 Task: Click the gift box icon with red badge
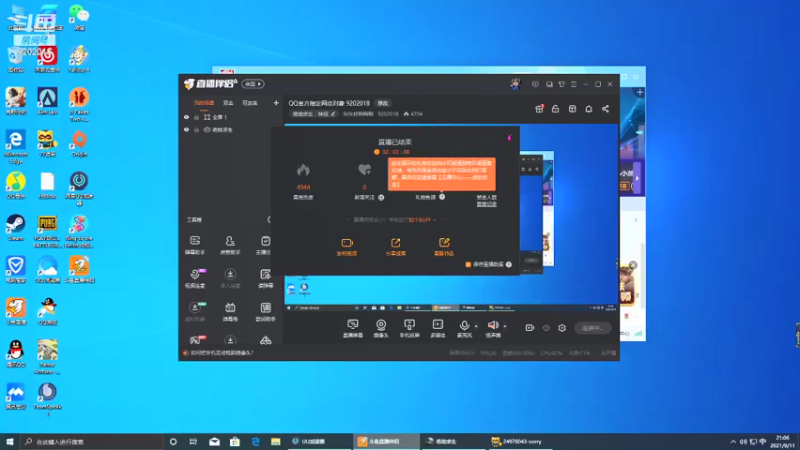(539, 109)
